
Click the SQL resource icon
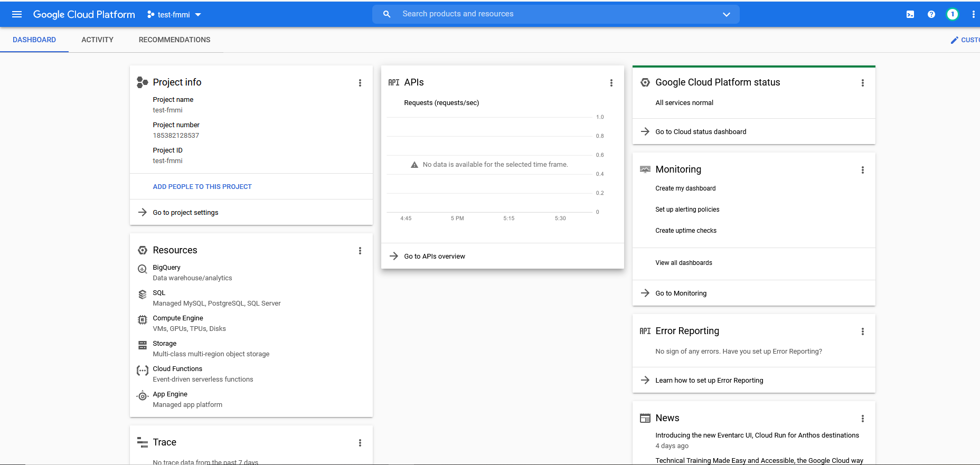click(143, 295)
